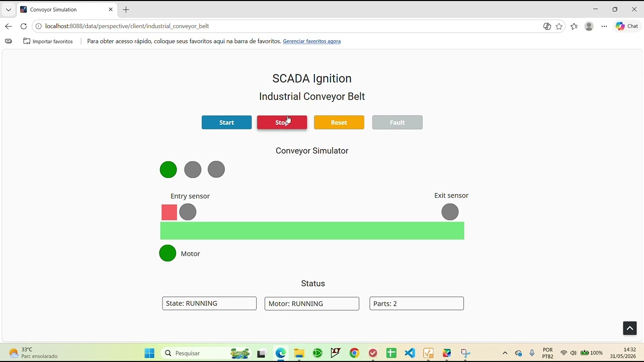
Task: Open Visual Studio Code from the taskbar
Action: pos(410,353)
